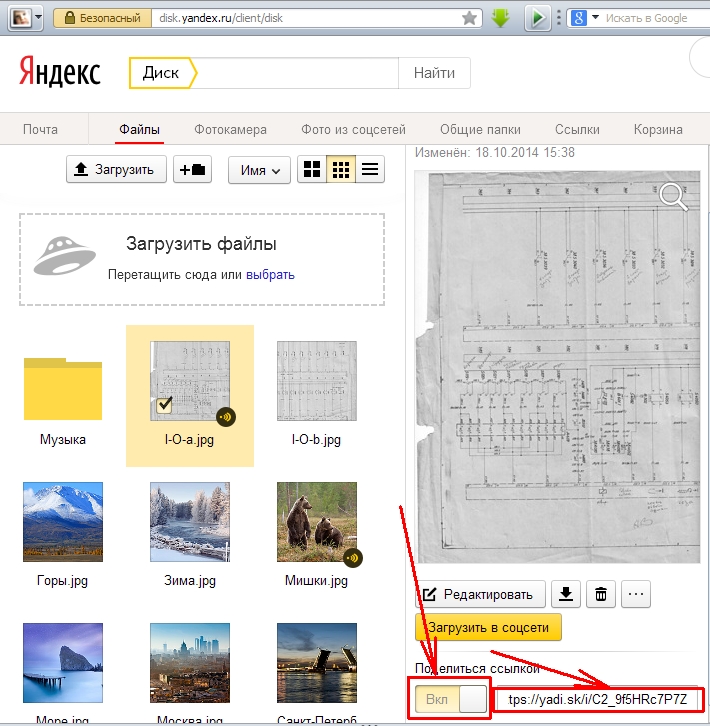Uncheck the I-O-a.jpg file checkbox

(167, 404)
